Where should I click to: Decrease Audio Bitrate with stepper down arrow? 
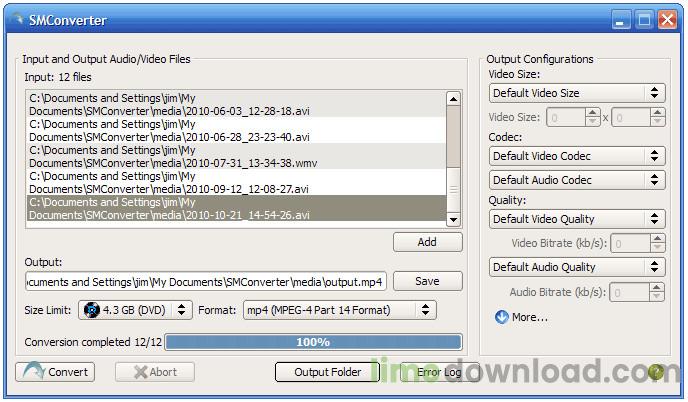coord(657,297)
